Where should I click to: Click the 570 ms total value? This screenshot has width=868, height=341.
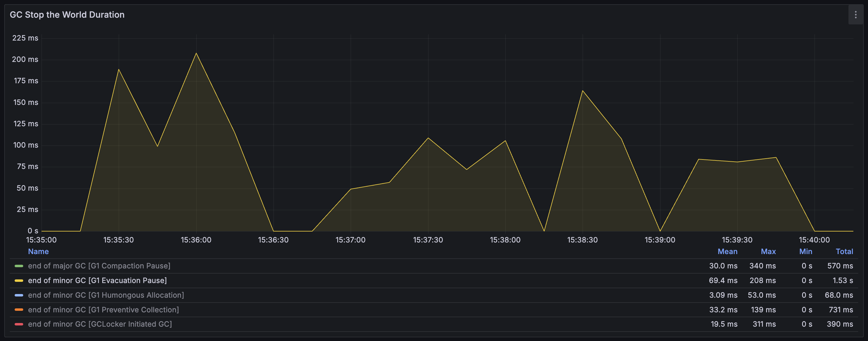(840, 266)
